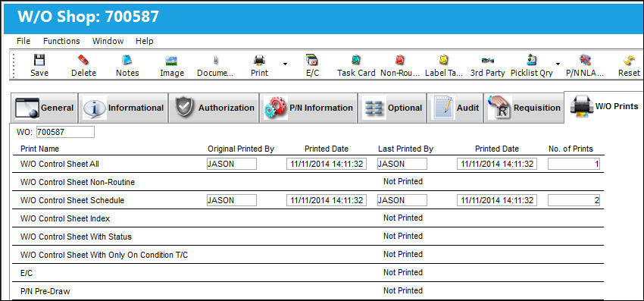The height and width of the screenshot is (301, 644).
Task: Open the 3rd Party icon
Action: click(487, 61)
